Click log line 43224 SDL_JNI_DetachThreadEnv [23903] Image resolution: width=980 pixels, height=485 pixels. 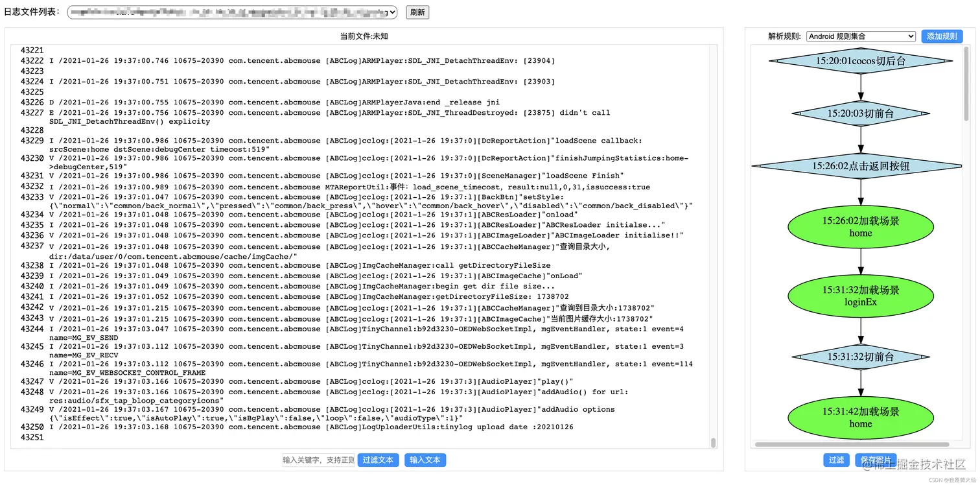click(303, 82)
